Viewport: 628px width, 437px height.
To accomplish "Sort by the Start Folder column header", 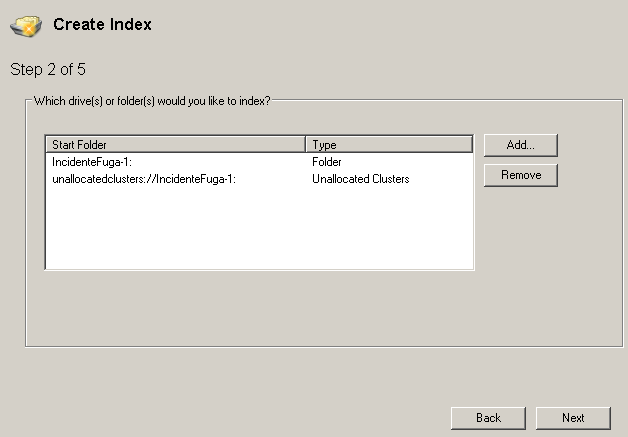I will 175,145.
